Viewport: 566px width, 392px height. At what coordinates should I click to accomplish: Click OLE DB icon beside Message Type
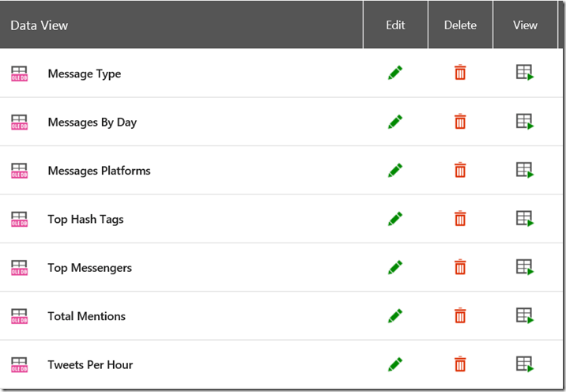tap(19, 73)
